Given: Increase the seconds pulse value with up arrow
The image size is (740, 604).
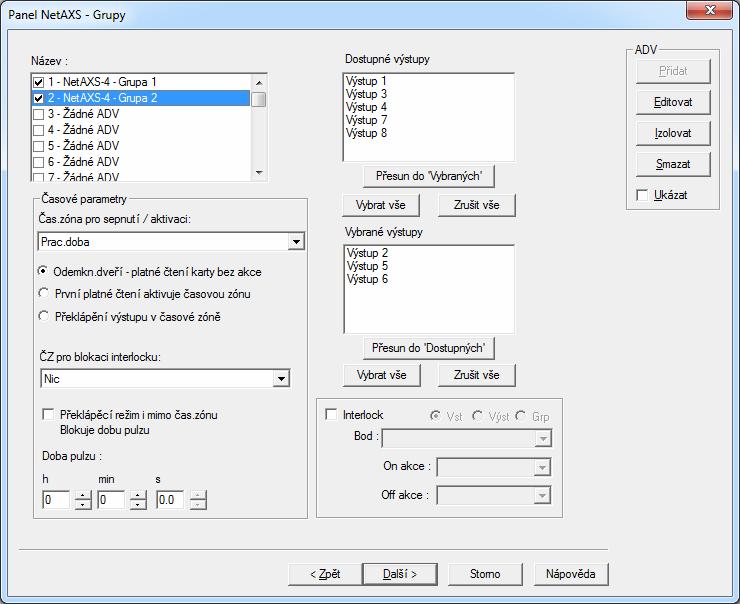Looking at the screenshot, I should (198, 495).
